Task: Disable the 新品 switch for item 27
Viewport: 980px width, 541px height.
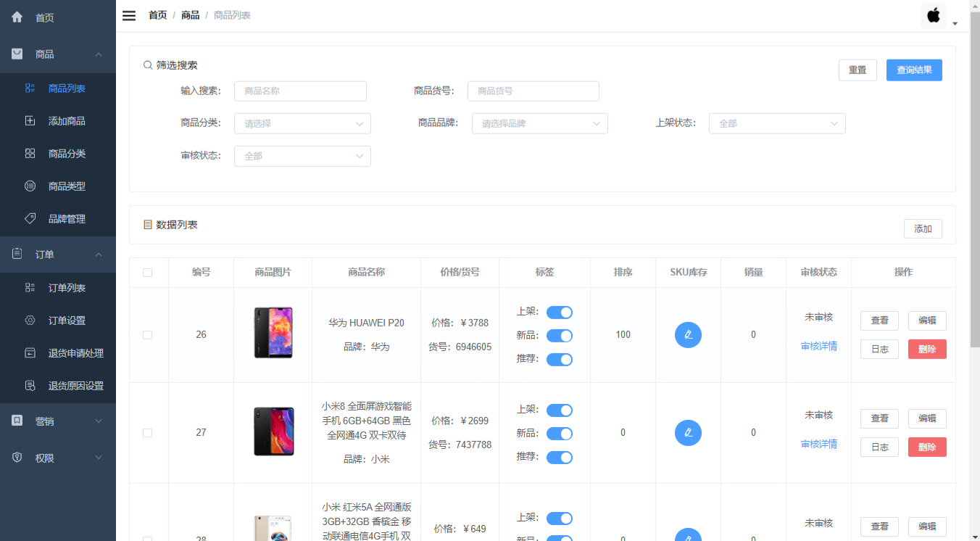Action: click(x=559, y=433)
